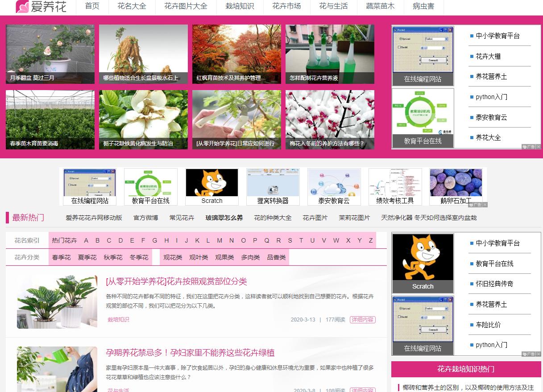Click the Scratch cat icon in the ad strip
The image size is (543, 392).
211,182
